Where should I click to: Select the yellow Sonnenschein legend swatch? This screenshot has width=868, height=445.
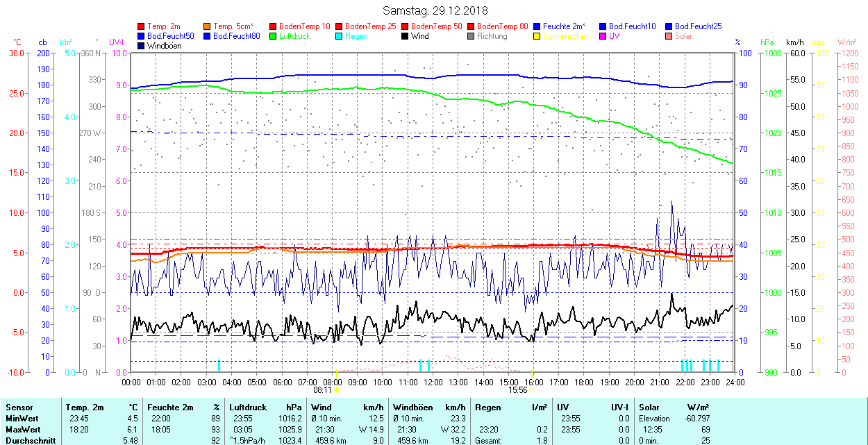tap(537, 36)
